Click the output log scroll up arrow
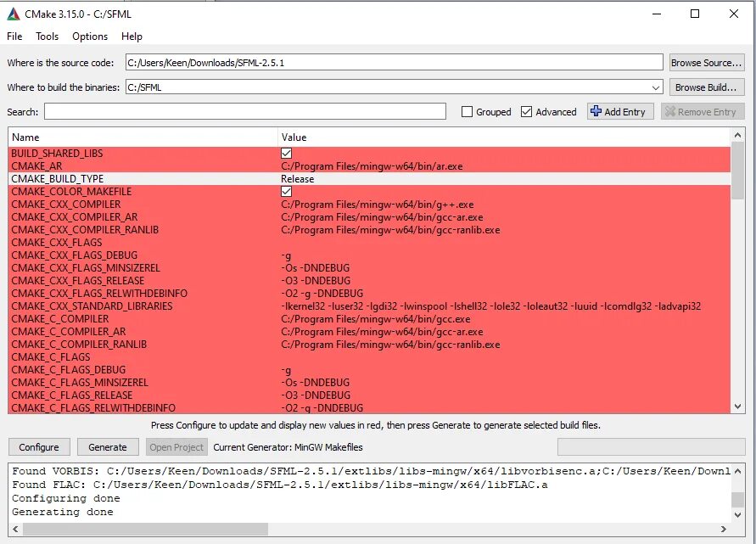The height and width of the screenshot is (544, 756). tap(737, 471)
